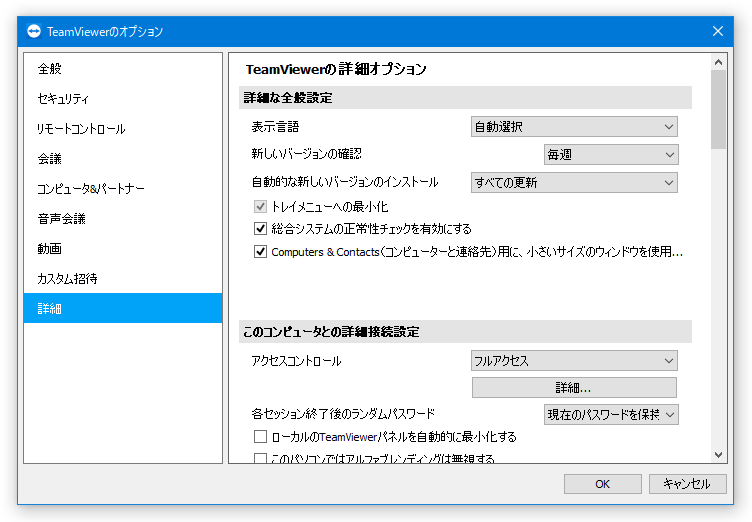This screenshot has width=752, height=522.
Task: Open the 動画 settings category
Action: coord(123,249)
